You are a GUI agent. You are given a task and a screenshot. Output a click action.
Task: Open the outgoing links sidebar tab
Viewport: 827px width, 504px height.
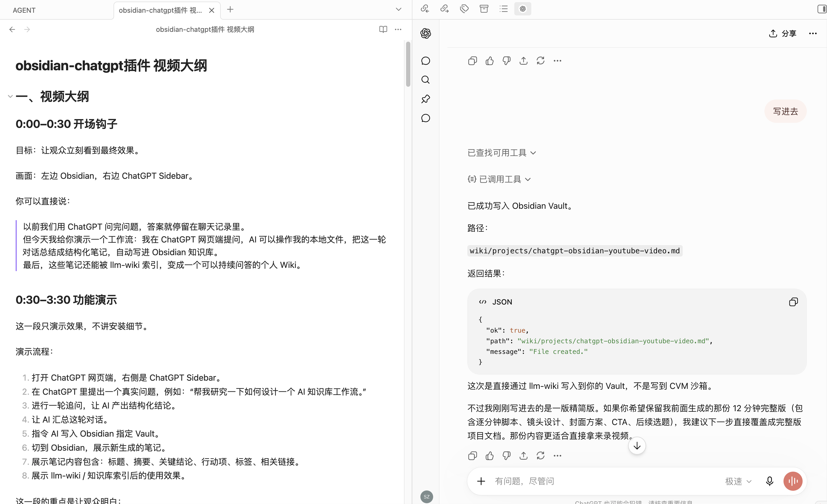(444, 9)
